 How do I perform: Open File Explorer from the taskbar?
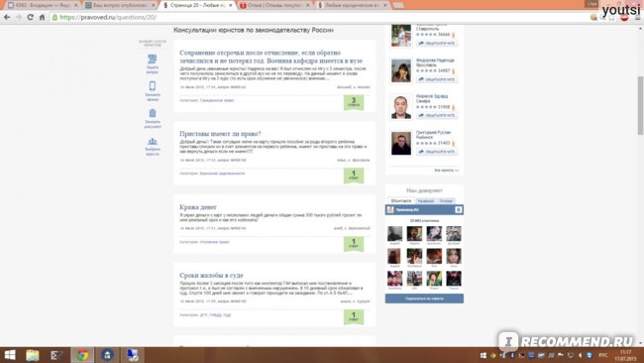point(33,355)
